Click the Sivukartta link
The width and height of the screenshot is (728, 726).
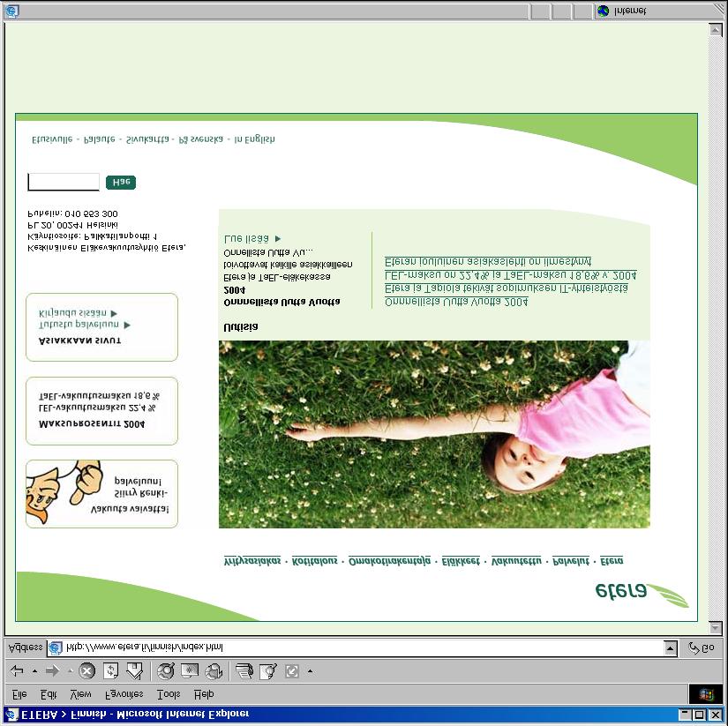[147, 139]
